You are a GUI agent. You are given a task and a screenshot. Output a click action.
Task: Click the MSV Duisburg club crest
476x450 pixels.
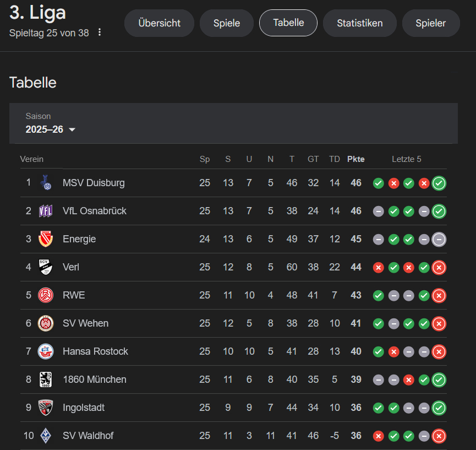pyautogui.click(x=45, y=183)
